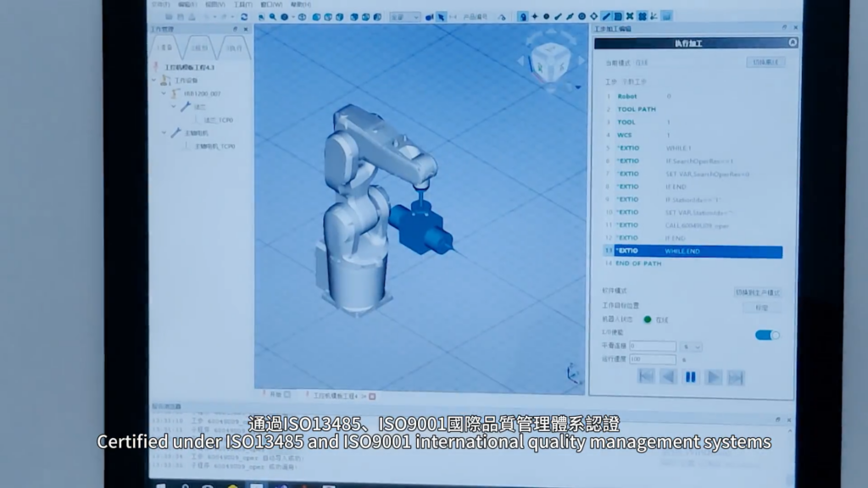Viewport: 868px width, 488px height.
Task: Skip to the last step of playback
Action: pos(736,378)
